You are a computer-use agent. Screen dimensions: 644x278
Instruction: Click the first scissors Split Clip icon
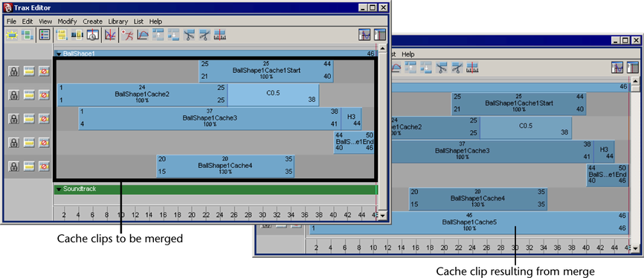tap(189, 36)
